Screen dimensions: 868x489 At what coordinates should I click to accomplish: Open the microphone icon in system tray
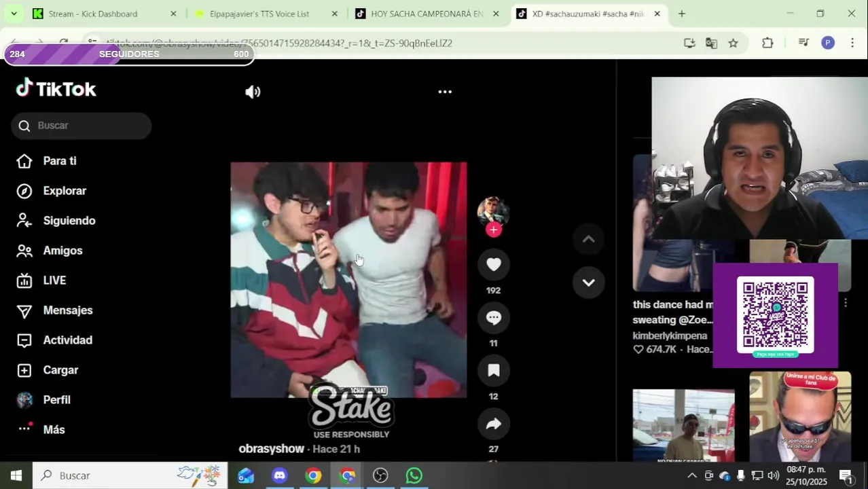(x=740, y=475)
